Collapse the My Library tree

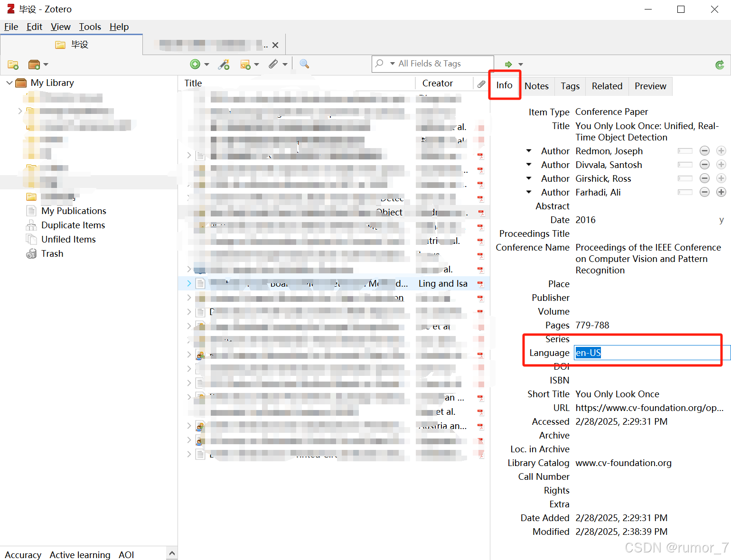click(x=9, y=83)
